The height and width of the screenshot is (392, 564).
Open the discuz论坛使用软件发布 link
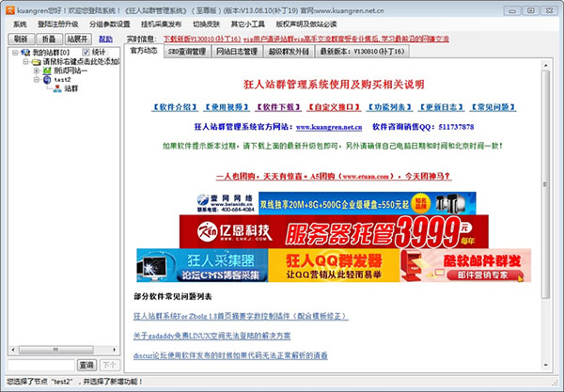click(230, 355)
